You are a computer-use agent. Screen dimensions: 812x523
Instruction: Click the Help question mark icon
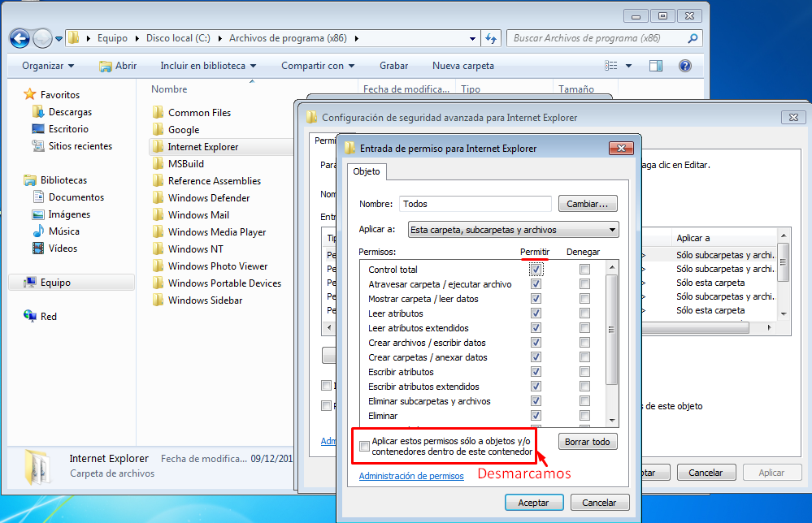coord(684,66)
